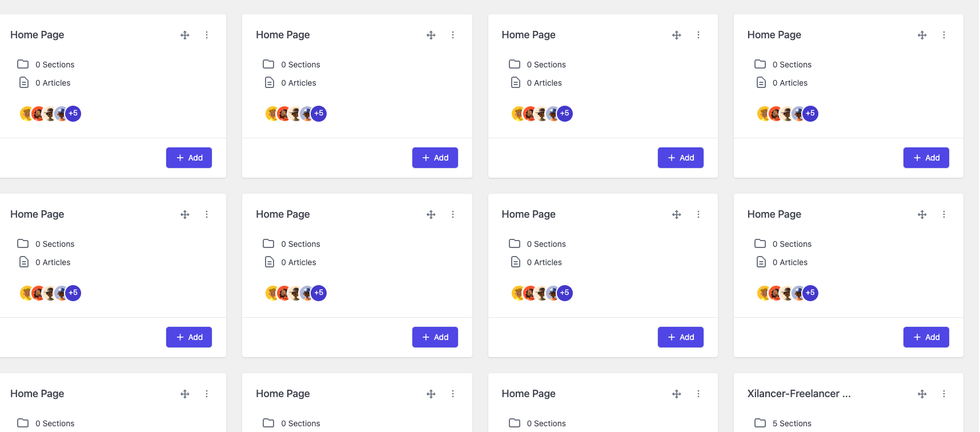Click the folder icon beside 5 Sections
The image size is (980, 432).
(760, 423)
